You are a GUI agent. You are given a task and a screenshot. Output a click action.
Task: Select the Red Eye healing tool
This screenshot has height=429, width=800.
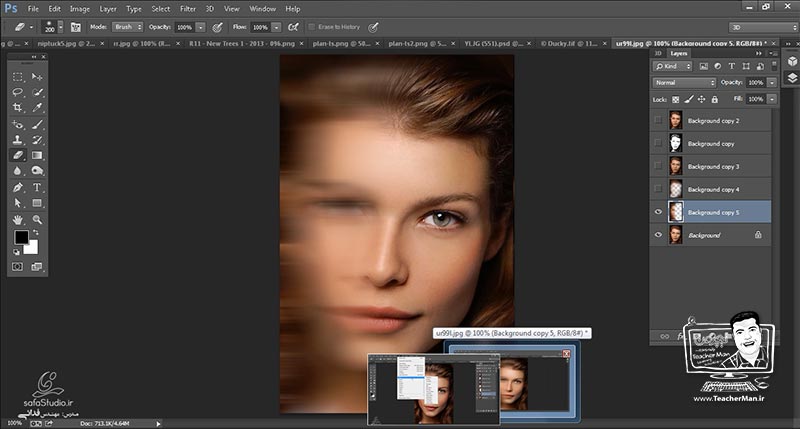[x=18, y=124]
